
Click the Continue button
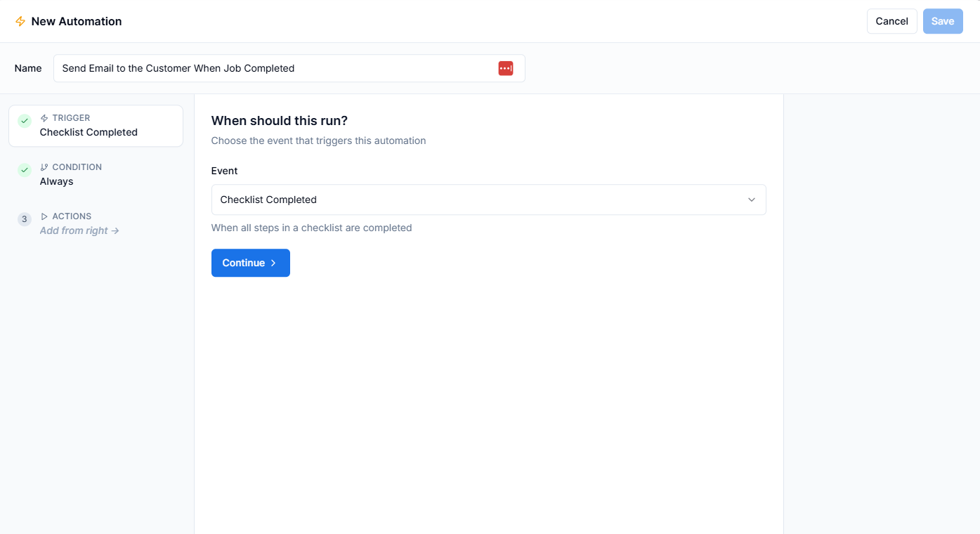[250, 263]
